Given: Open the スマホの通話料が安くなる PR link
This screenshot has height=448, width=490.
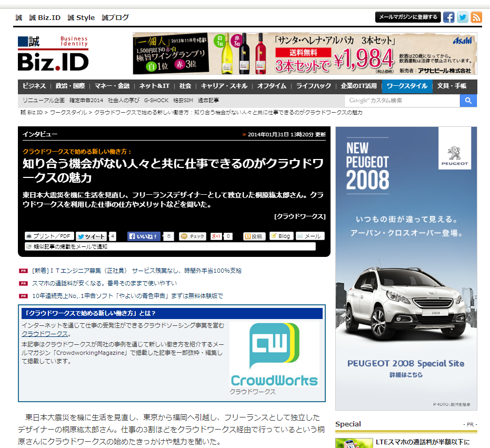Looking at the screenshot, I should (x=104, y=283).
